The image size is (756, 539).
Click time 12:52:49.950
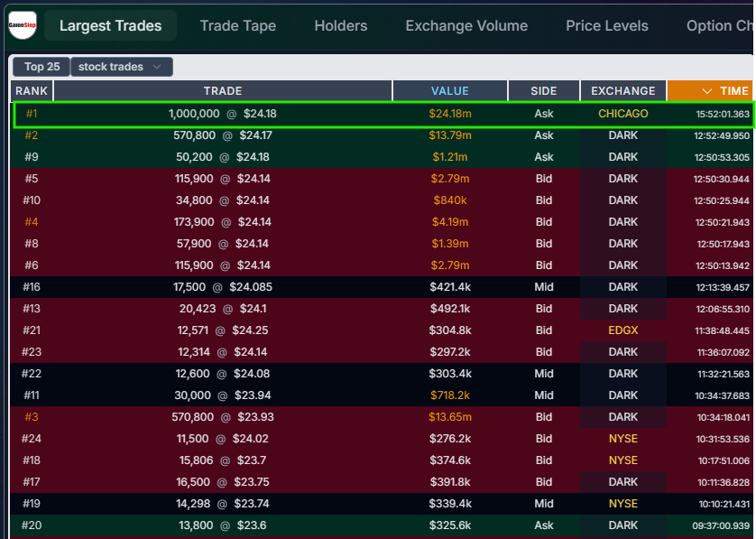pyautogui.click(x=722, y=136)
